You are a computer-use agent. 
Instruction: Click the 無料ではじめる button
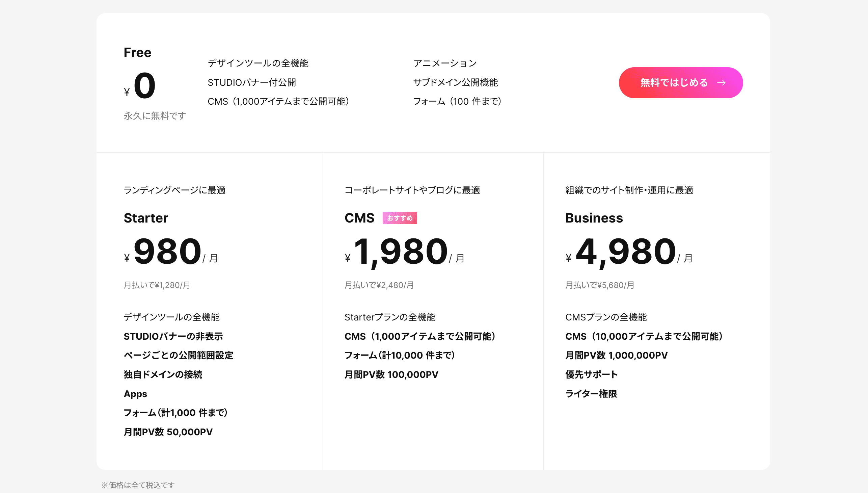pyautogui.click(x=680, y=83)
